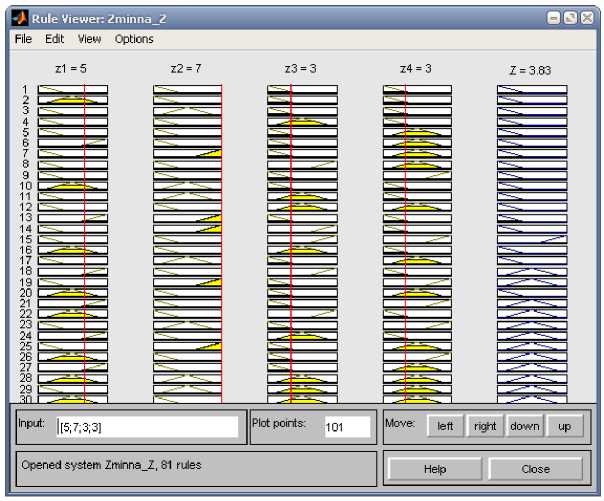Open the View menu
Screen dimensions: 604x501
click(x=90, y=39)
